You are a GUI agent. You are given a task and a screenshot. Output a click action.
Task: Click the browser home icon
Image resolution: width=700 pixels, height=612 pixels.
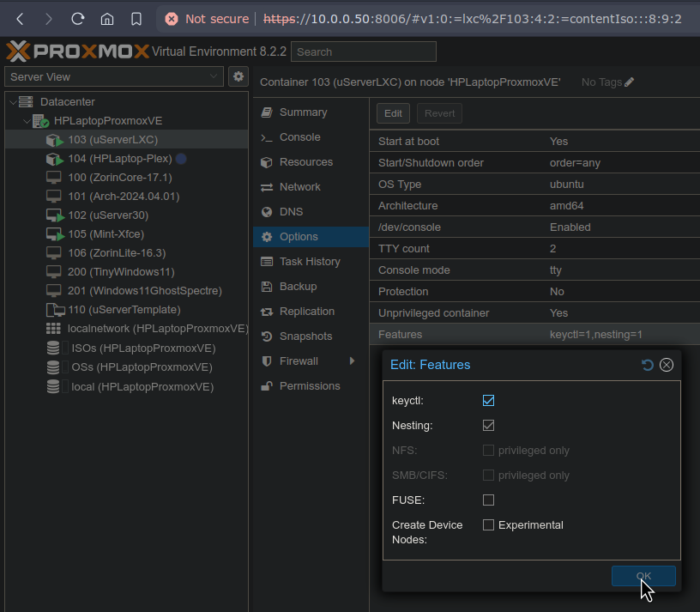[x=106, y=19]
